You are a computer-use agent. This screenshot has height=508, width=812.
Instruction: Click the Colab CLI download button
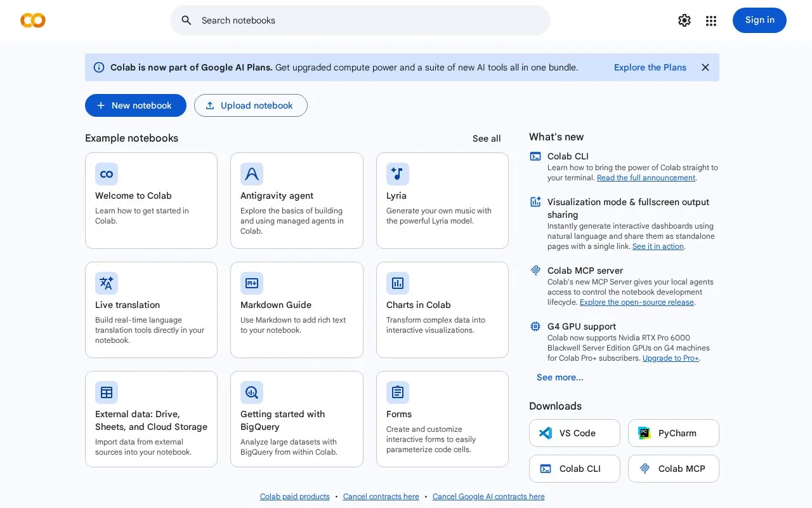[x=575, y=469]
